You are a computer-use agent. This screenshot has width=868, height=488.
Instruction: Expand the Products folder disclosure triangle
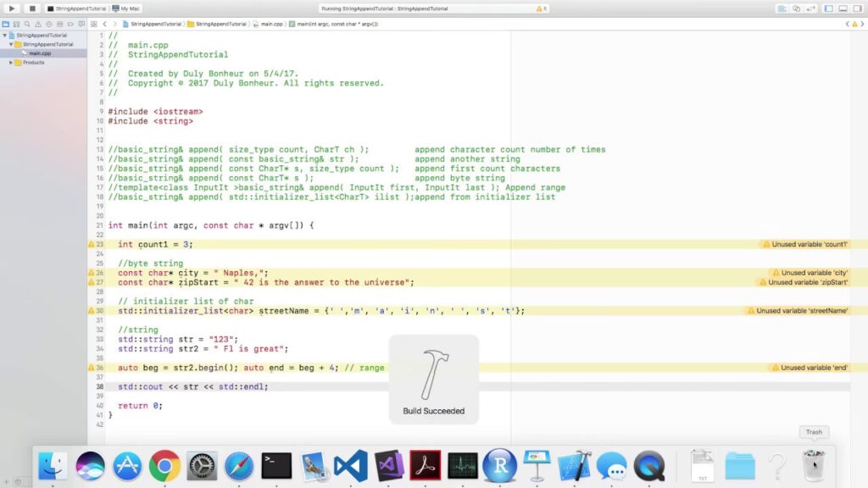pyautogui.click(x=10, y=63)
